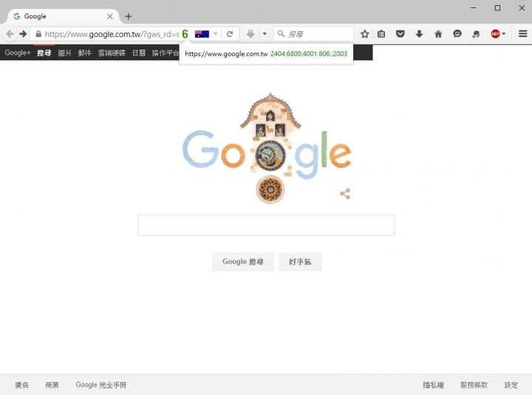532x395 pixels.
Task: Click the Australian flag icon
Action: (202, 34)
